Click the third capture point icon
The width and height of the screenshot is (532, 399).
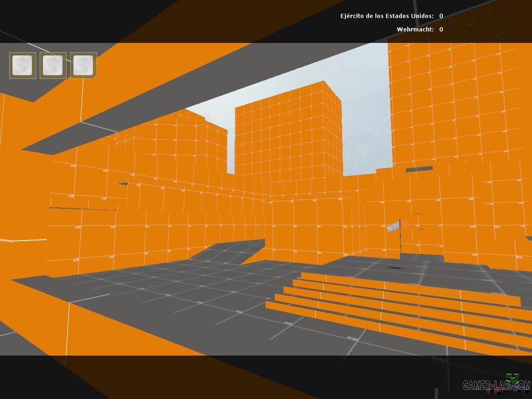[83, 65]
